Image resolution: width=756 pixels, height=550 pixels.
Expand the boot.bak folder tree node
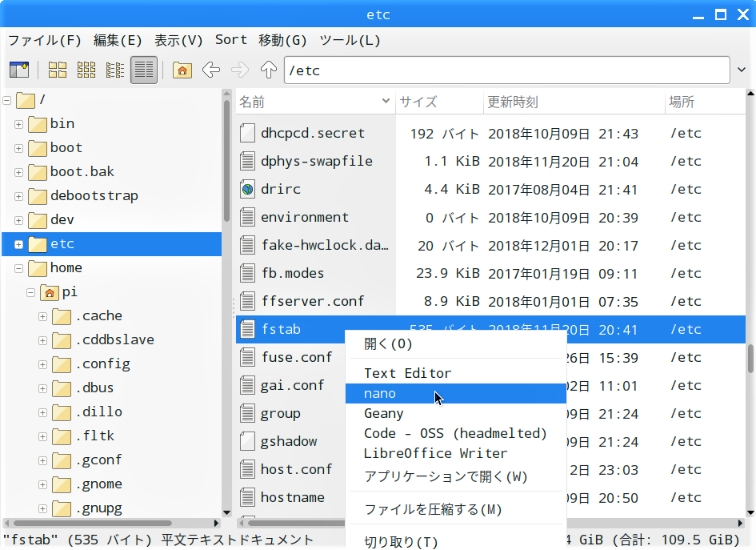(19, 172)
